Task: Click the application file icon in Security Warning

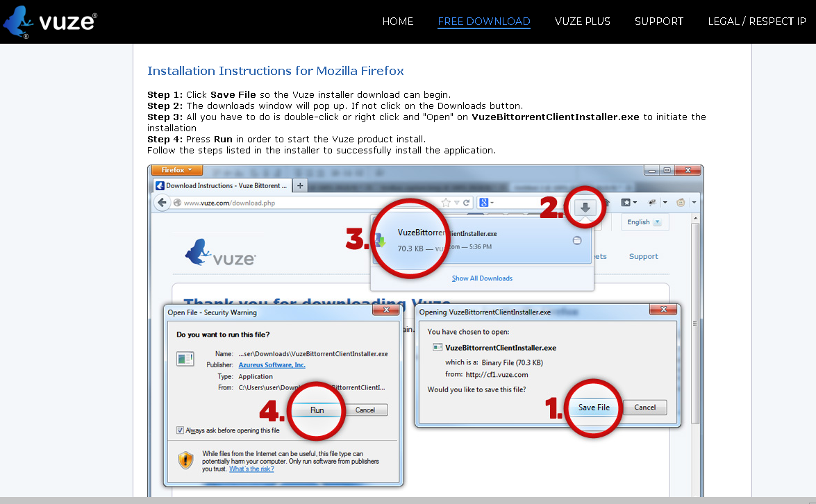Action: pyautogui.click(x=185, y=359)
